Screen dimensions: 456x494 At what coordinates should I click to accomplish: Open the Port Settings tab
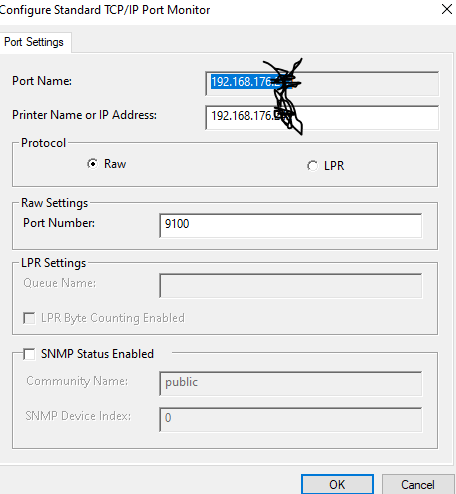click(34, 42)
